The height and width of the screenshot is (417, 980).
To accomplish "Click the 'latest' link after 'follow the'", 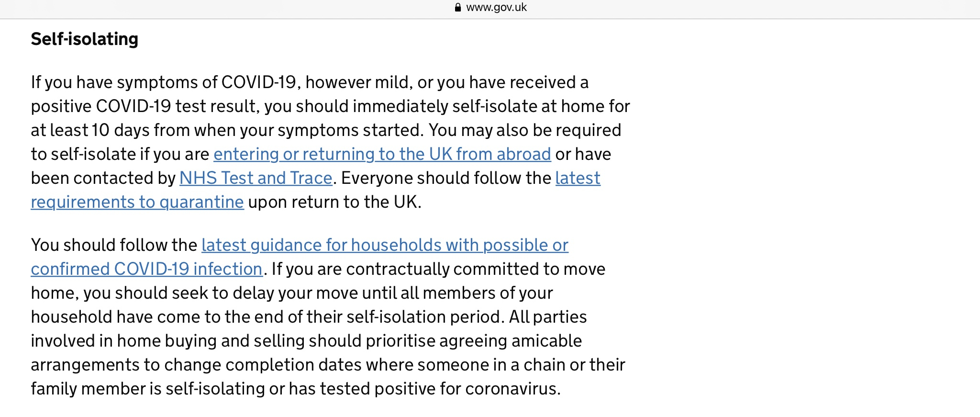I will pyautogui.click(x=578, y=178).
